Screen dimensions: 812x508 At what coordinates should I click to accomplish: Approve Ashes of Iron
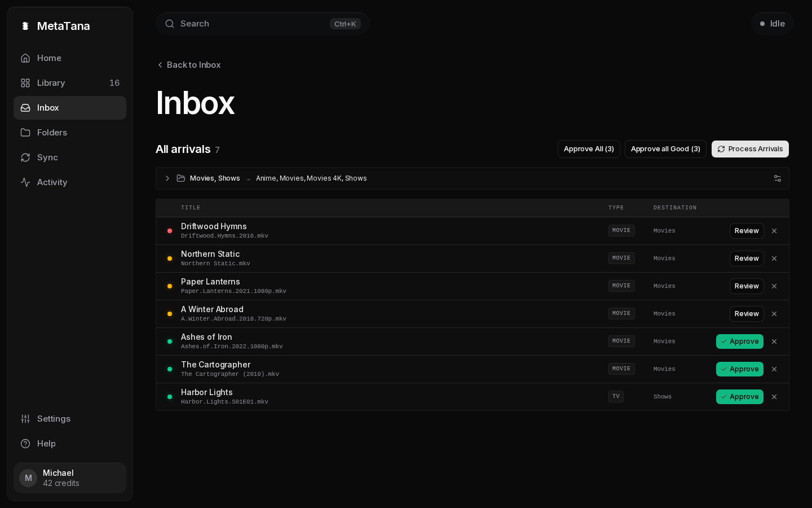coord(740,341)
